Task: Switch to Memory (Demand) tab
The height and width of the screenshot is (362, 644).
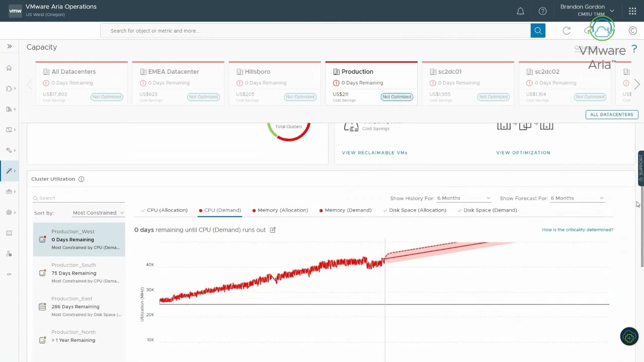Action: coord(348,210)
